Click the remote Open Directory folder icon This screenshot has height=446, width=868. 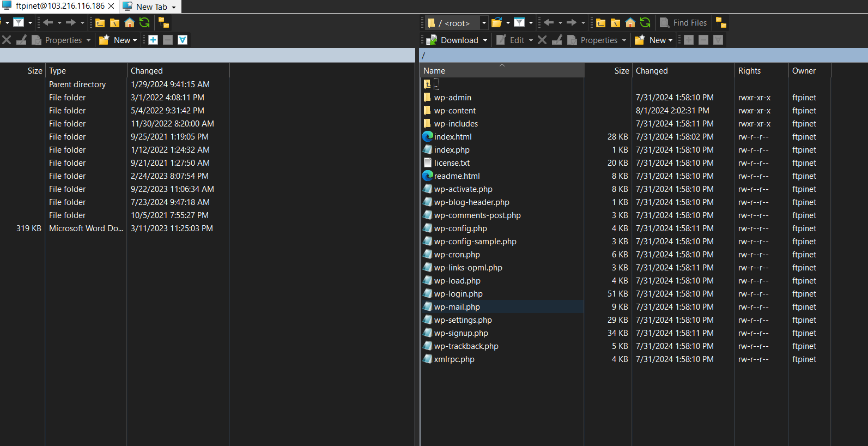coord(496,23)
